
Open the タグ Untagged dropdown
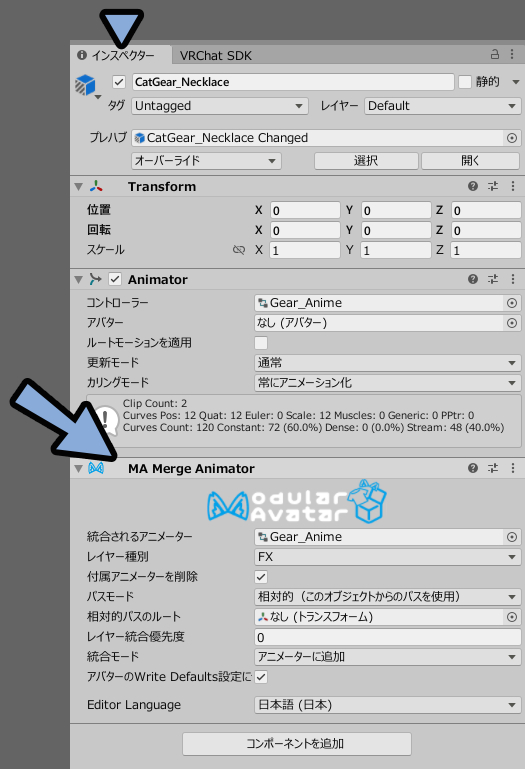coord(219,106)
